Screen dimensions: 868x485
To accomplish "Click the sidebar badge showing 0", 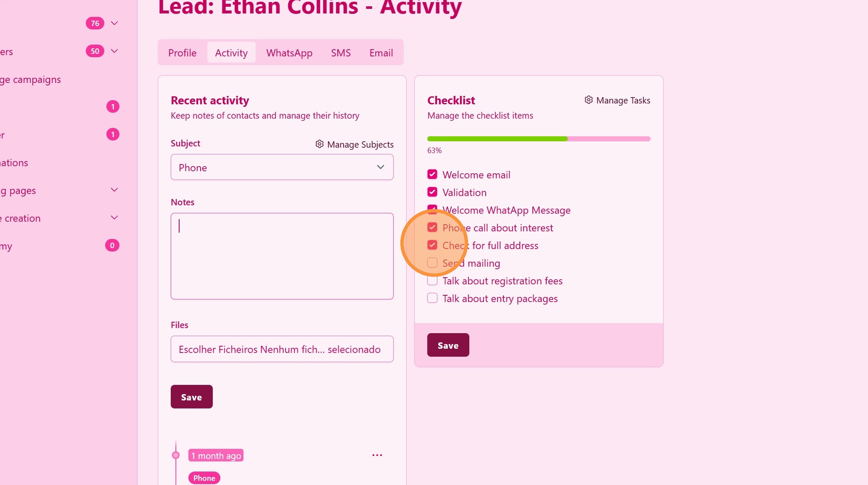I will (x=112, y=246).
